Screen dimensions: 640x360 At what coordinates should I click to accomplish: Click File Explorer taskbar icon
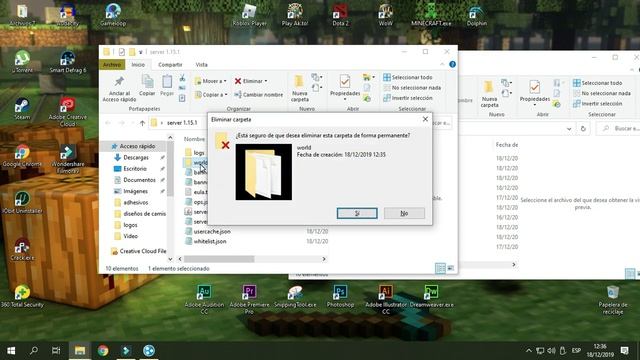[x=80, y=351]
